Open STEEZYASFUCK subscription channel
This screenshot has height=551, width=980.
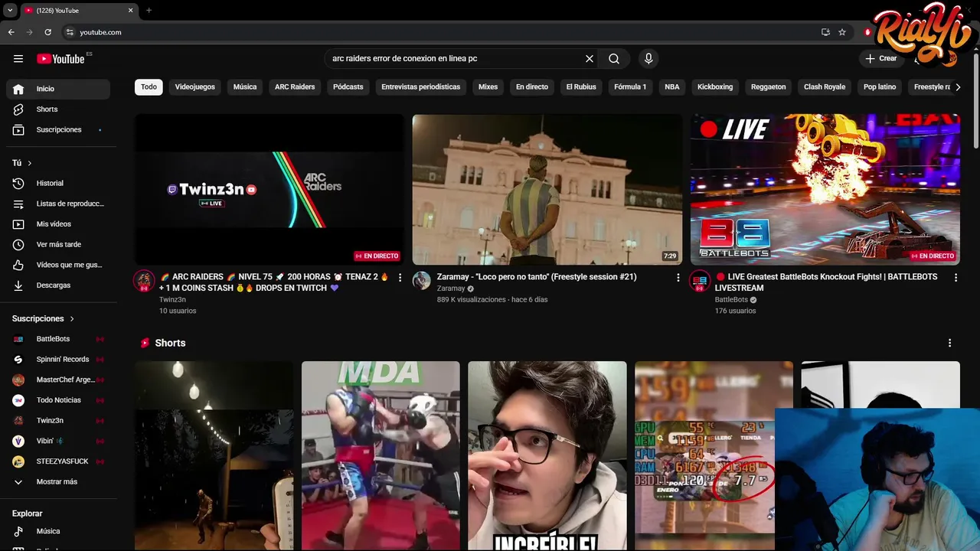click(x=58, y=461)
